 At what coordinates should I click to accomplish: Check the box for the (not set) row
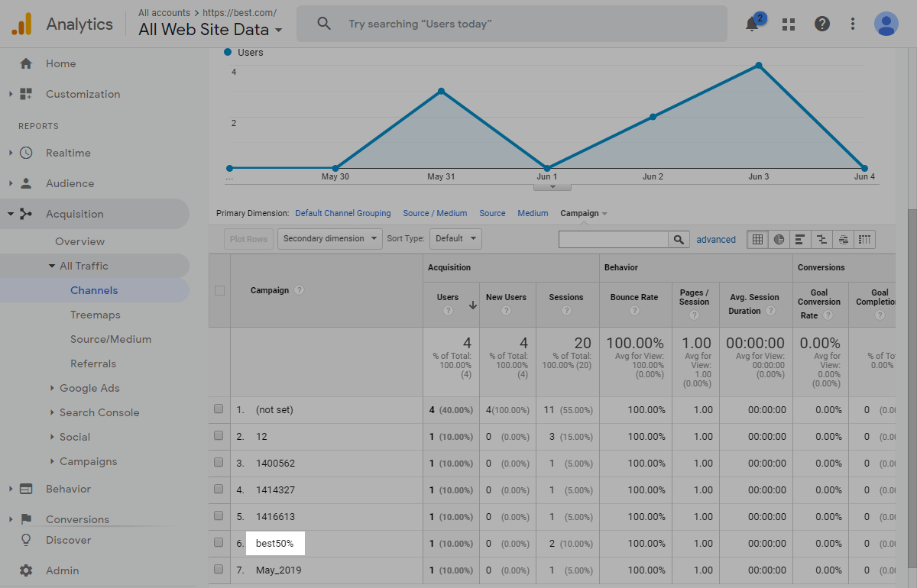click(x=219, y=409)
